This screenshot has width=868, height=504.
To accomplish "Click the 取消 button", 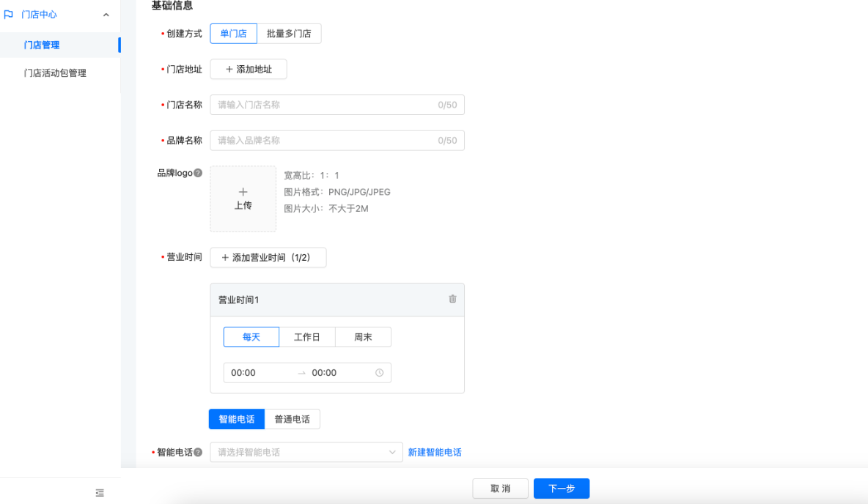I will pyautogui.click(x=500, y=488).
